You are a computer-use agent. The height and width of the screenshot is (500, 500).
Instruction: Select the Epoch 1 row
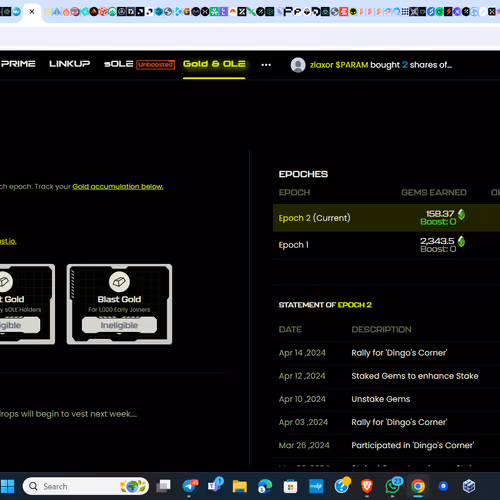[x=386, y=245]
